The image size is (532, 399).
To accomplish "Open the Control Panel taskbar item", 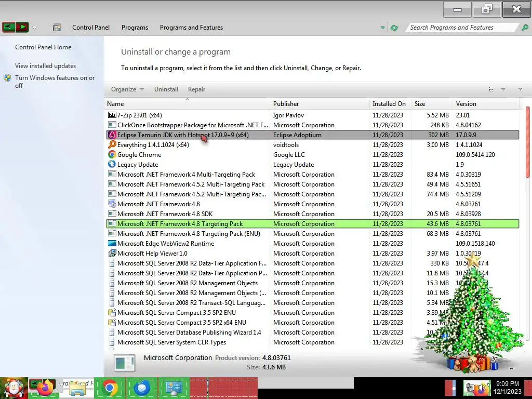I will click(x=174, y=388).
